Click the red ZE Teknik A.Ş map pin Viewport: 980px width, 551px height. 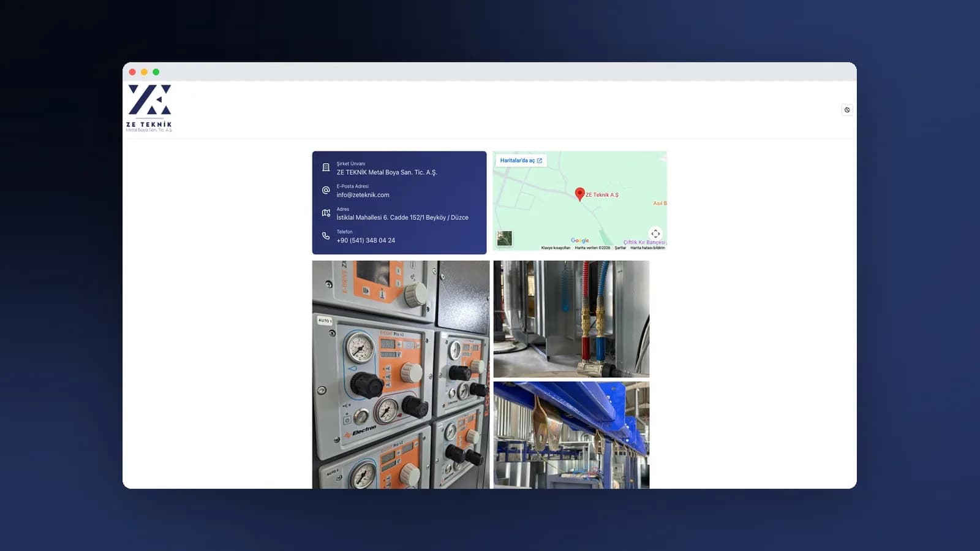click(579, 194)
